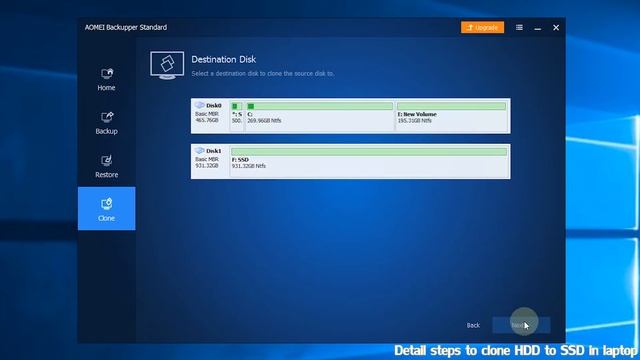This screenshot has height=360, width=640.
Task: Click the Destination Disk heading
Action: coord(224,60)
